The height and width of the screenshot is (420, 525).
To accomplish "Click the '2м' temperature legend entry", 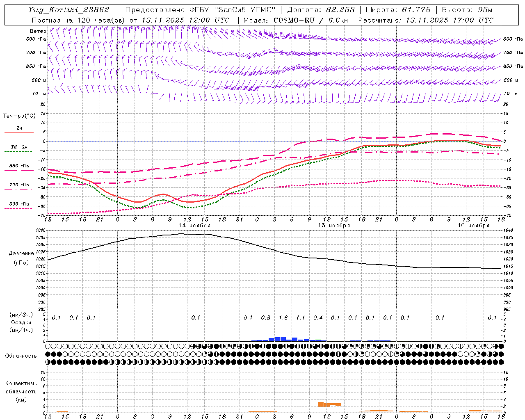I will pos(19,128).
